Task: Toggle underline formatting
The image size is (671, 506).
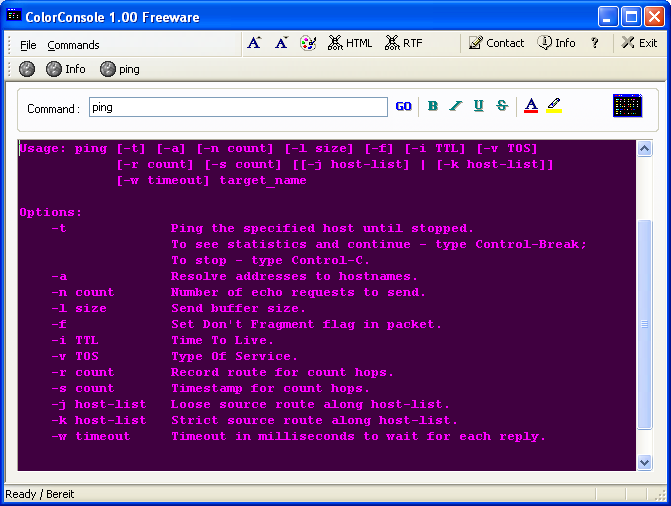Action: click(x=479, y=106)
